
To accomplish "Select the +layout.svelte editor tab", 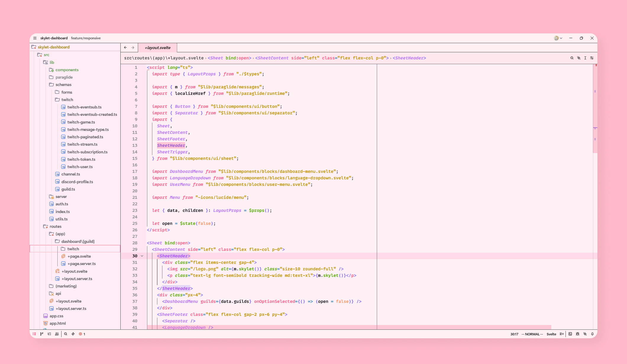I will click(158, 48).
